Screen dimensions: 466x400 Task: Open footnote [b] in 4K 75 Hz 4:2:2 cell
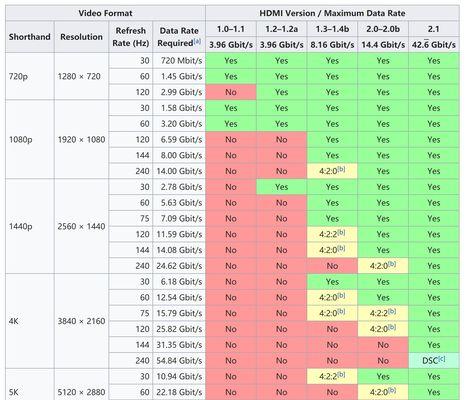[392, 311]
